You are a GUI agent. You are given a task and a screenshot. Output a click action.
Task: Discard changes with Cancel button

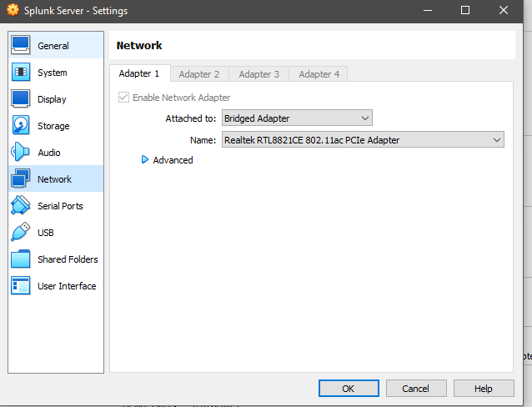[416, 389]
